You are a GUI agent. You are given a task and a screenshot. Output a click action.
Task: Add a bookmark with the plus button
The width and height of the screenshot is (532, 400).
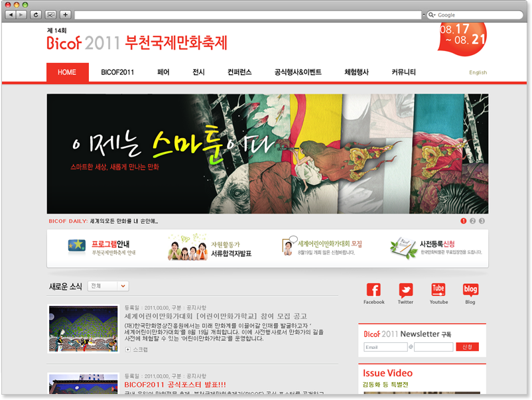65,15
